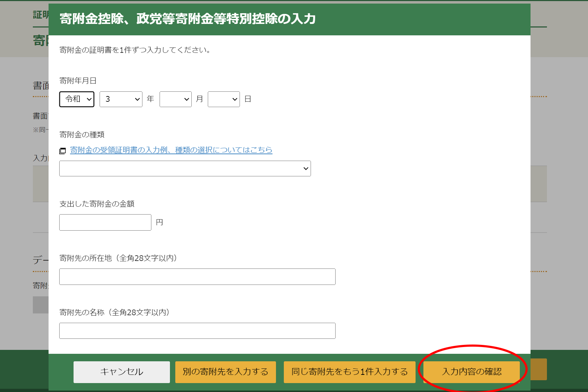The height and width of the screenshot is (392, 588).
Task: Focus the 寄附先の所在地 input field
Action: 197,277
